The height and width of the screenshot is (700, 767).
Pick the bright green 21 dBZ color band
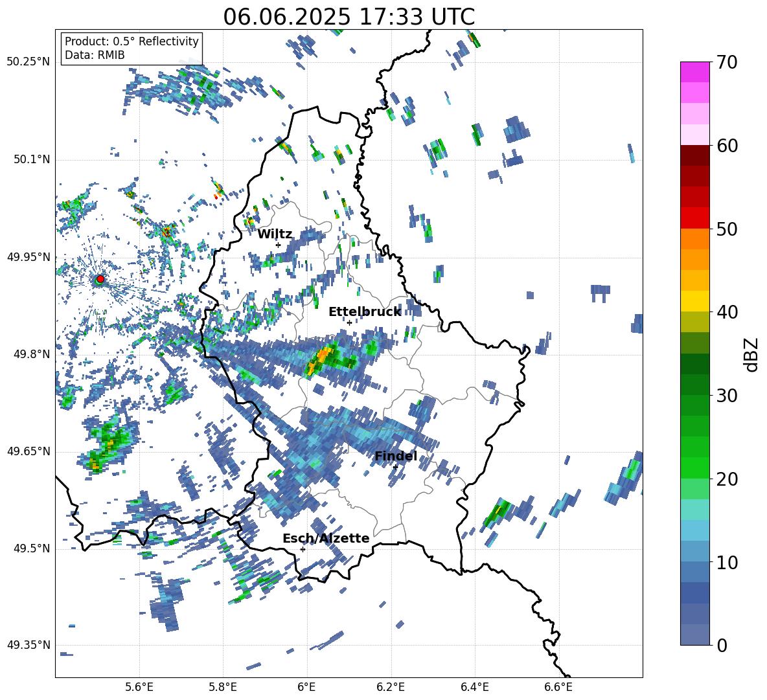coord(694,468)
